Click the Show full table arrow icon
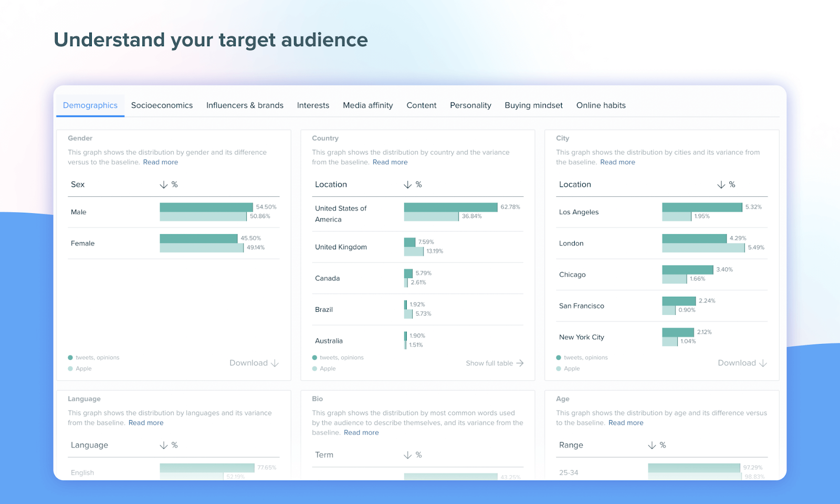840x504 pixels. [519, 363]
